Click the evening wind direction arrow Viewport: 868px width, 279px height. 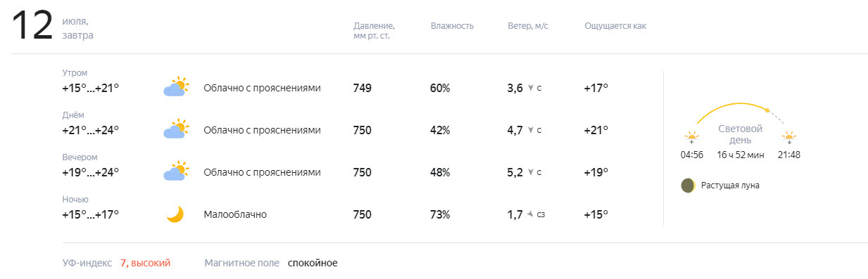click(531, 172)
